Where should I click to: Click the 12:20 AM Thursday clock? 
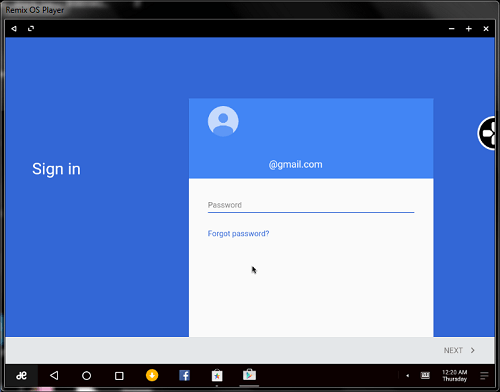click(x=455, y=376)
